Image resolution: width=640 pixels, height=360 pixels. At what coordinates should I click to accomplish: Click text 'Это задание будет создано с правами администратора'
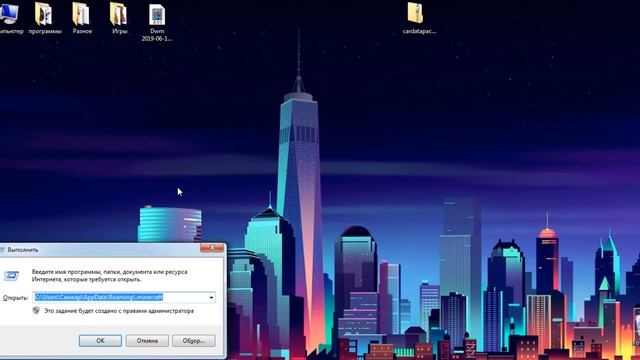point(119,311)
